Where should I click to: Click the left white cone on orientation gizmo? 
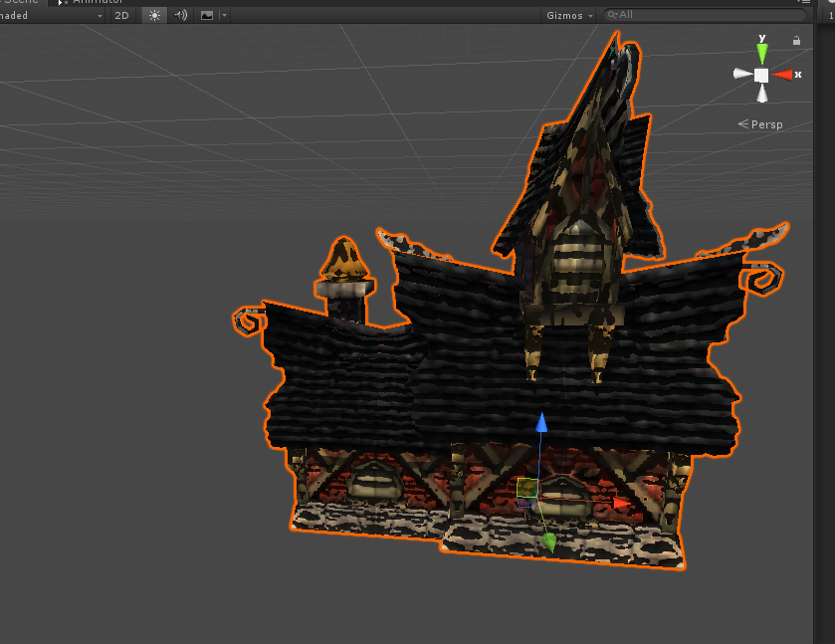(x=742, y=74)
